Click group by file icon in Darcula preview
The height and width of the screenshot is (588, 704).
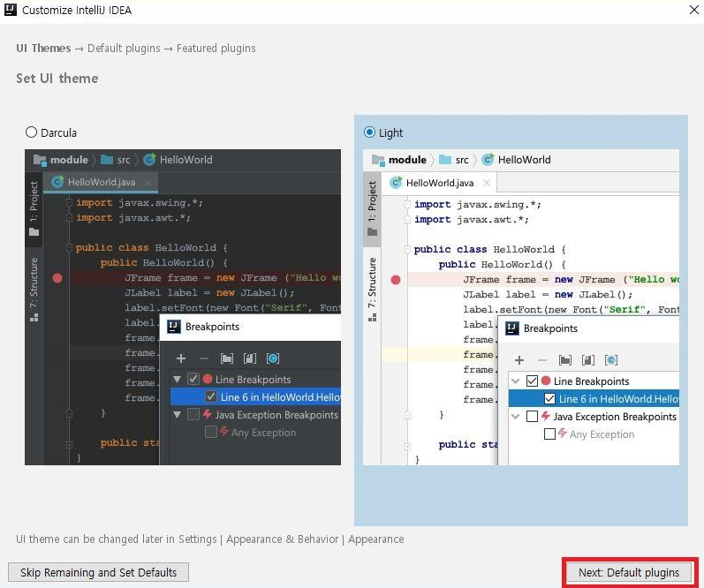250,358
